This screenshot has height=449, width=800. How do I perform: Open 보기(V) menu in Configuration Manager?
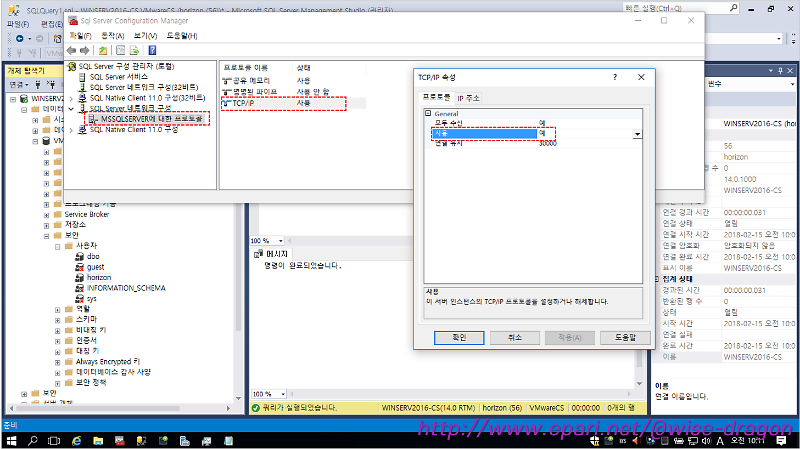click(145, 36)
